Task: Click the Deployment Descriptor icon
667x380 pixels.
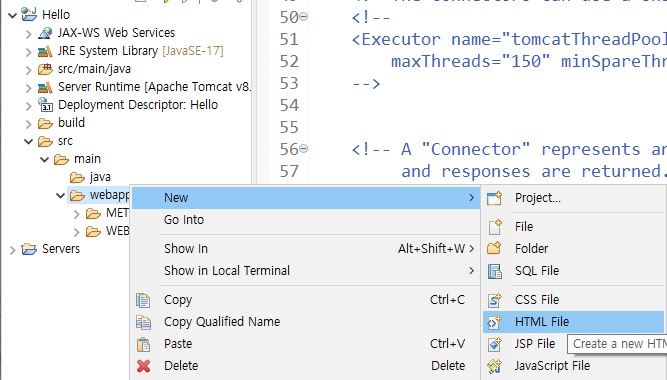Action: coord(45,105)
